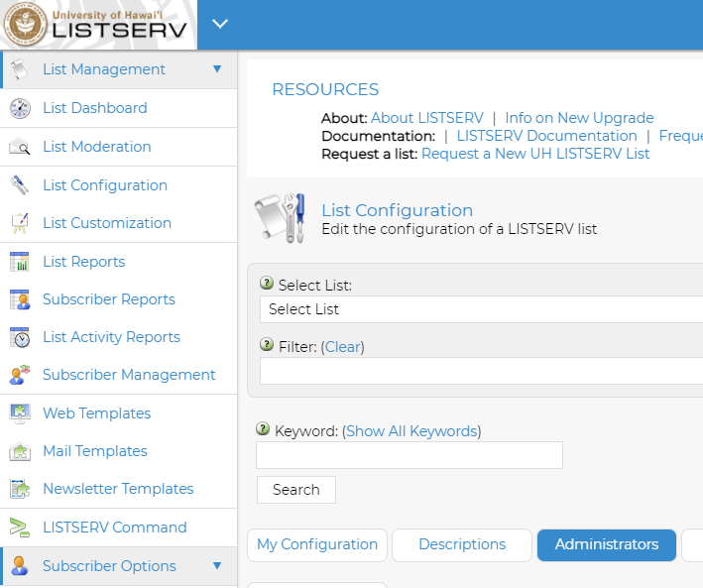Screen dimensions: 703x588
Task: Click the large List Configuration wrench icon
Action: tap(281, 218)
